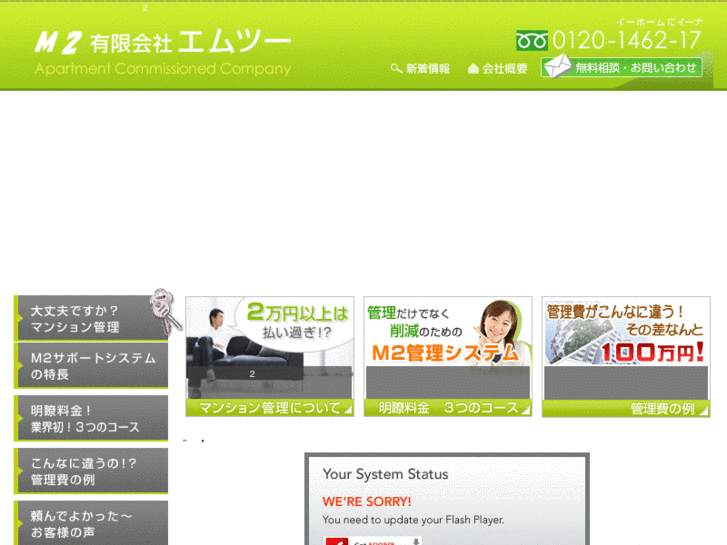Open 管理費の例 link bar
Viewport: 727px width, 545px height.
tap(626, 409)
